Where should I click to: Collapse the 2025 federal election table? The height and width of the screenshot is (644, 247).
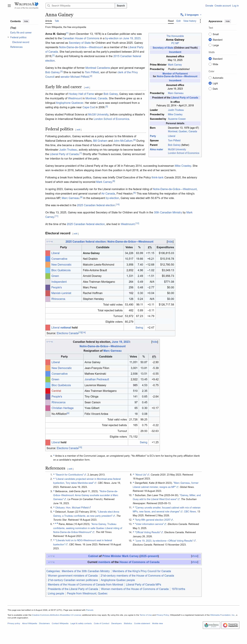[170, 242]
